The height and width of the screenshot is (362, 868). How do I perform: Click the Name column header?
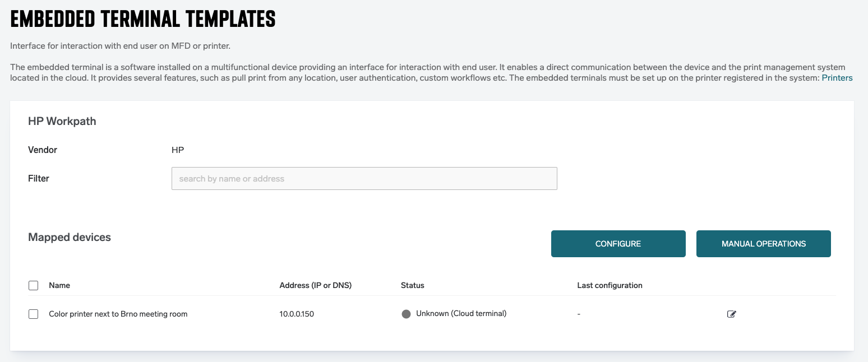[x=59, y=285]
